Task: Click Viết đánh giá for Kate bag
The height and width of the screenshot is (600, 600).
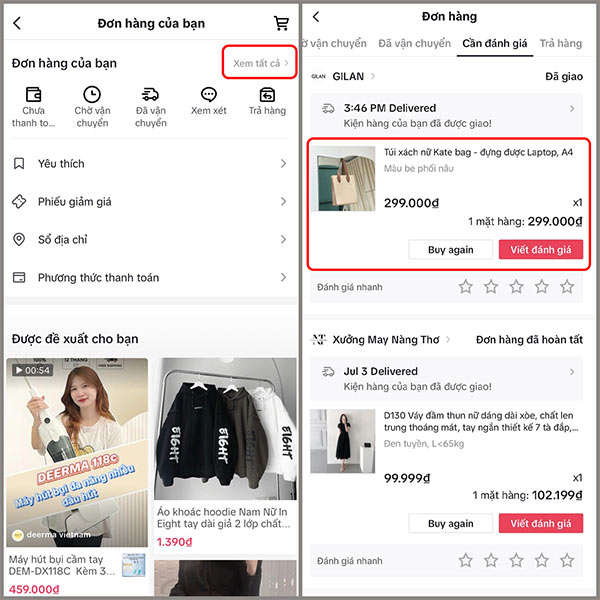Action: click(541, 249)
